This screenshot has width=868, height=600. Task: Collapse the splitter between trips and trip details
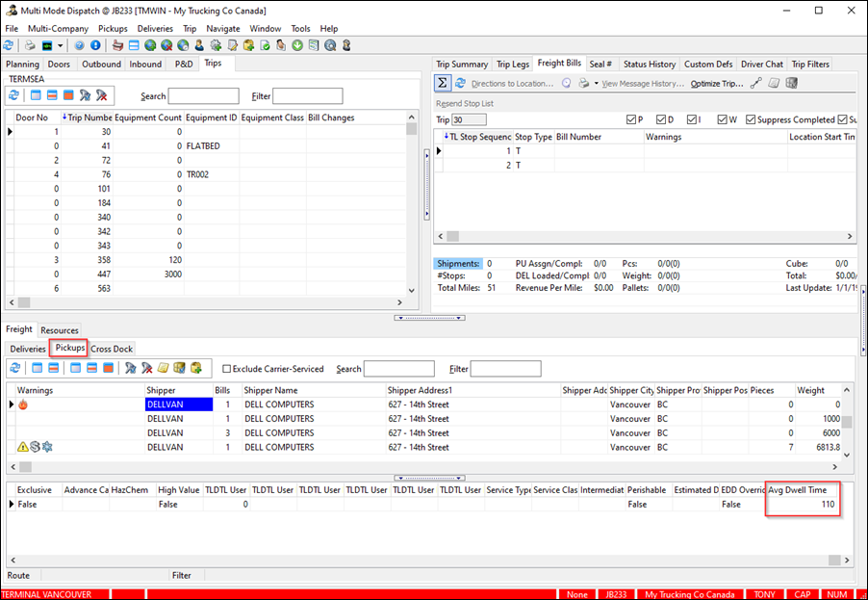point(426,183)
